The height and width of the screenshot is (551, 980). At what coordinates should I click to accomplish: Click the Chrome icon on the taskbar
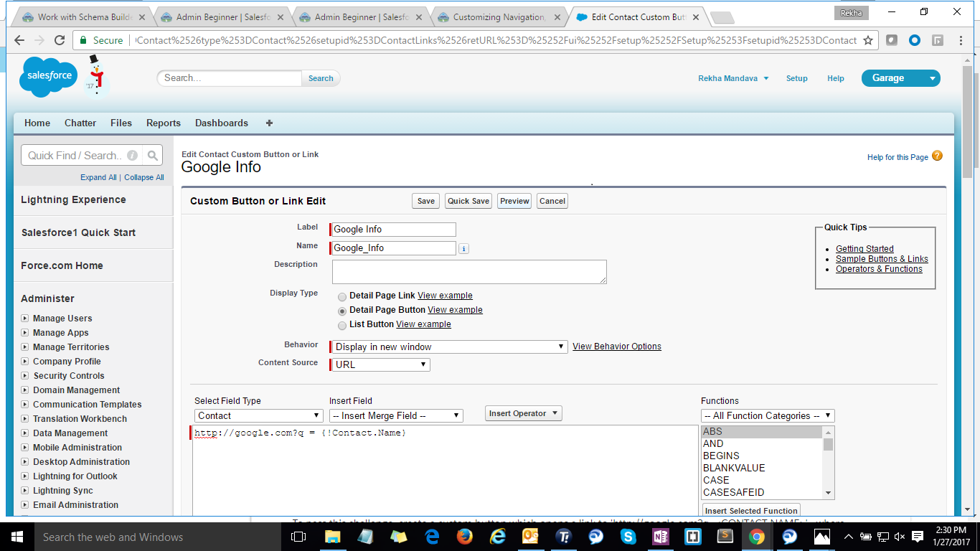point(757,537)
